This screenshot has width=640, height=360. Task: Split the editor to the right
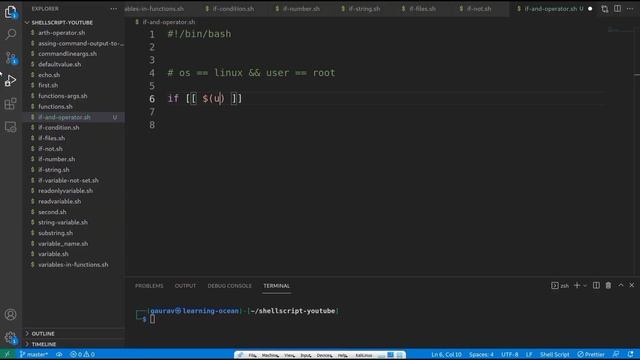coord(618,9)
